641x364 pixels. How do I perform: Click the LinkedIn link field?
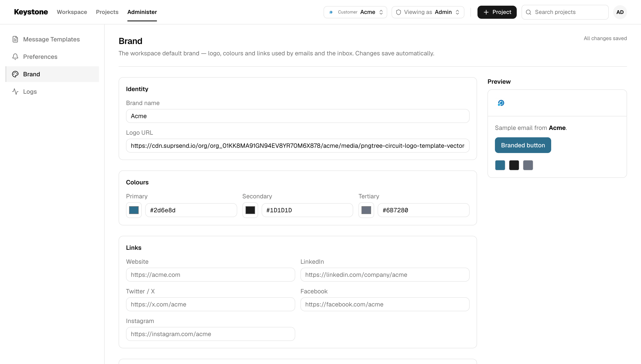point(385,274)
